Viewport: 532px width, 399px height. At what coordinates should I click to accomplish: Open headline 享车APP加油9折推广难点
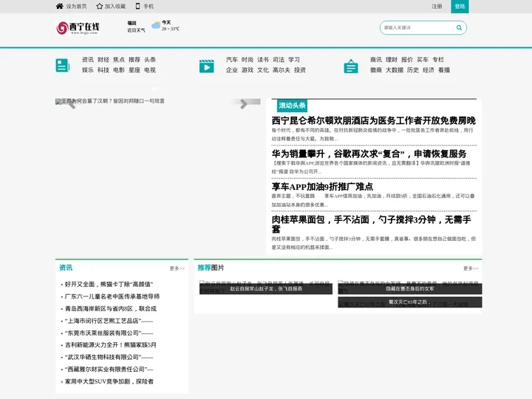(x=322, y=187)
